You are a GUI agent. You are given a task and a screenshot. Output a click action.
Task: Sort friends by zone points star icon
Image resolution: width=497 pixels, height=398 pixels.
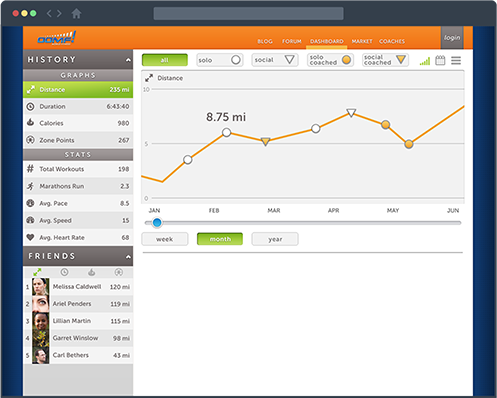pyautogui.click(x=119, y=272)
